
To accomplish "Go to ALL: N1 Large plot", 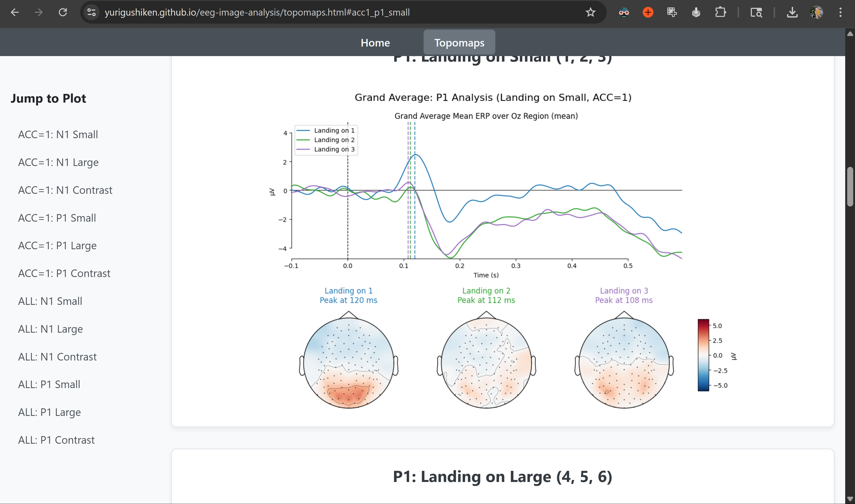I will tap(50, 329).
